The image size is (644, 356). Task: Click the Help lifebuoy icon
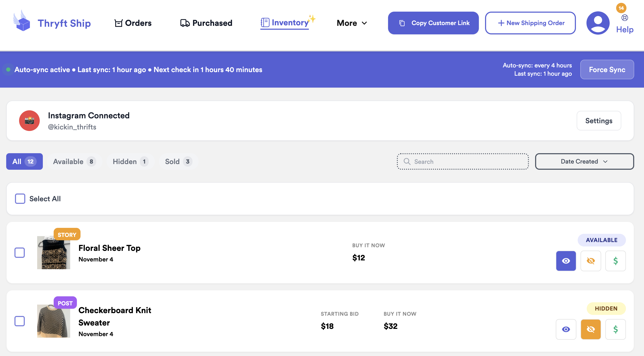(x=625, y=18)
